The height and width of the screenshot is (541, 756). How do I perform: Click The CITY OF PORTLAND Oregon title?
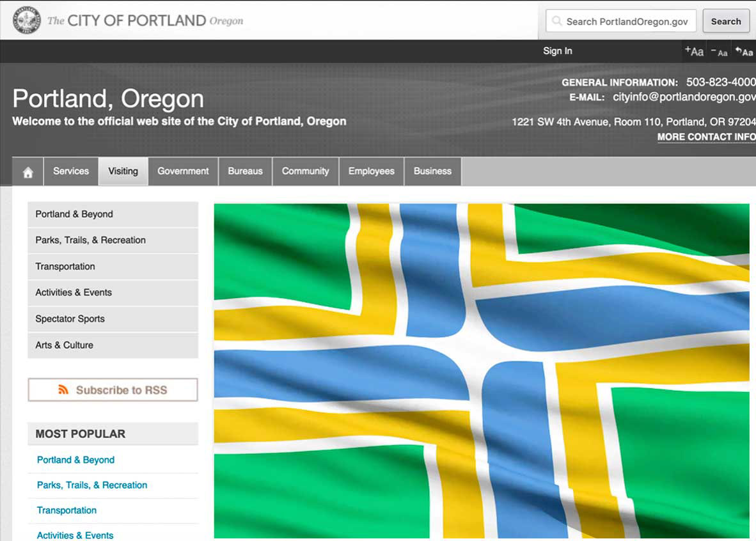tap(145, 20)
